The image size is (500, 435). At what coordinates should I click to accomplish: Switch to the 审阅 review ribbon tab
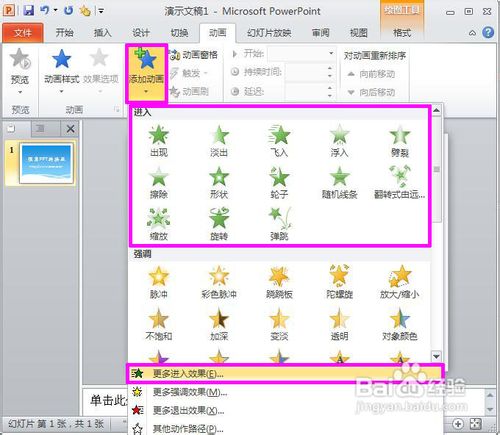click(x=320, y=33)
